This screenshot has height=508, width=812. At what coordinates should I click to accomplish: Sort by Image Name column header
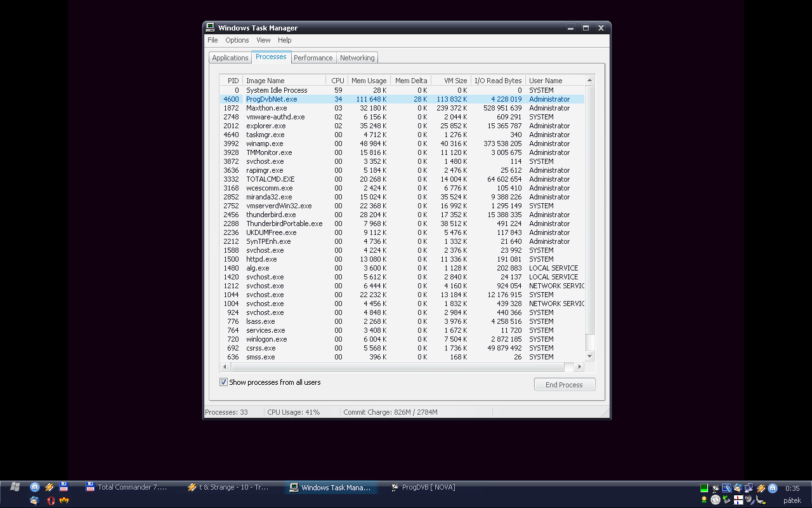tap(284, 81)
